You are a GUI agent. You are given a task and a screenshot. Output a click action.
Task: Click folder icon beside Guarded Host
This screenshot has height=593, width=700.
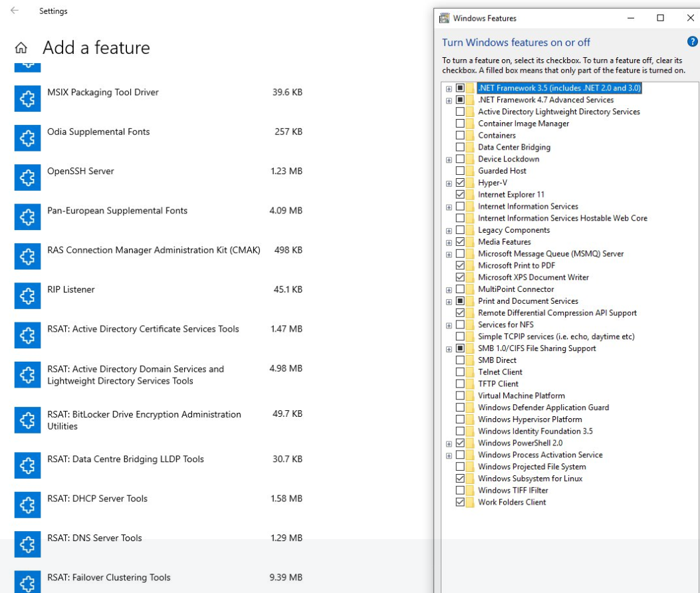470,171
